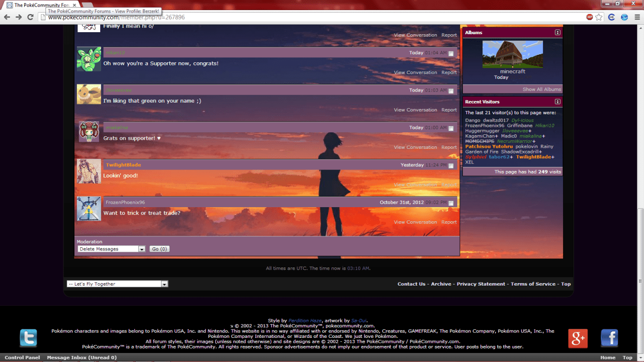Reload the current page
Screen dimensions: 644x362
pos(30,17)
